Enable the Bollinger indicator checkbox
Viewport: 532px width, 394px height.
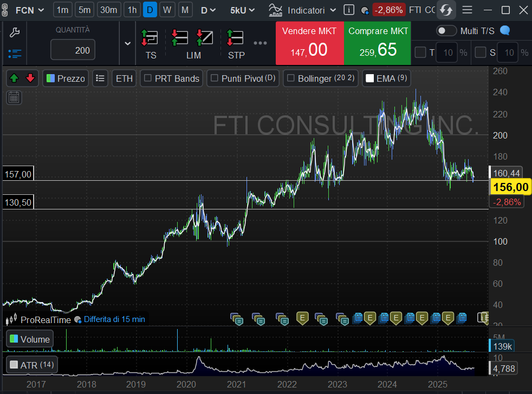290,78
